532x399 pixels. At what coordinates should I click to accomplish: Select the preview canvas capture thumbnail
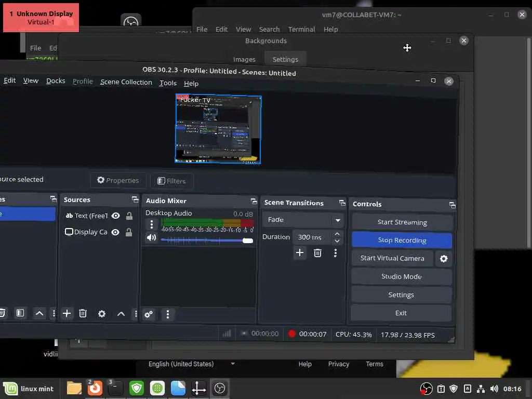click(x=218, y=129)
